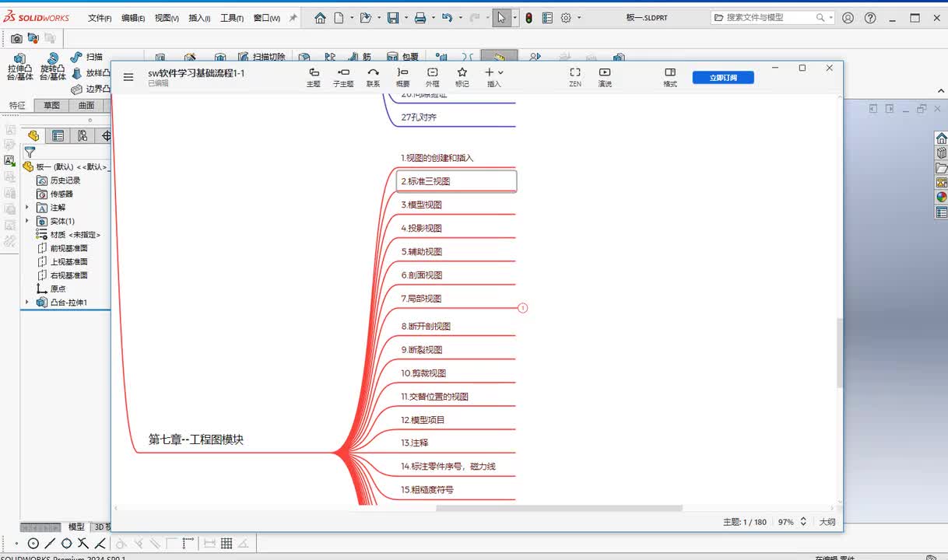Add a subtopic (子主题) in mind map
The image size is (948, 560).
point(343,77)
